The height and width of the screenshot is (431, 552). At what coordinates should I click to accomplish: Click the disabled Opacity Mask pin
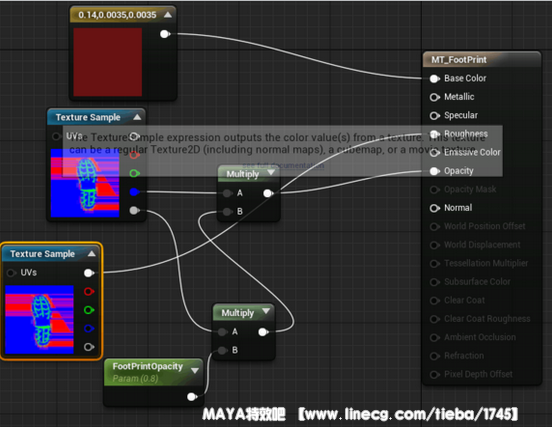pyautogui.click(x=434, y=189)
